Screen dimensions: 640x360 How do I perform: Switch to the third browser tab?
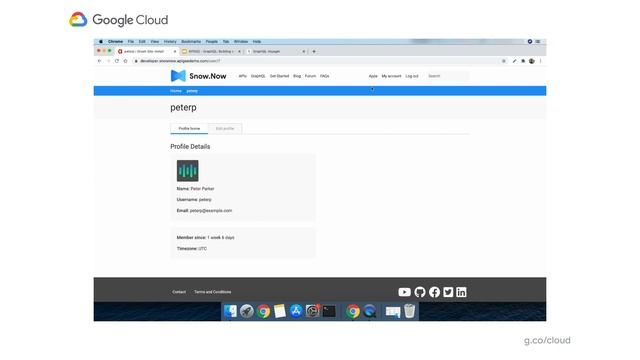point(276,51)
